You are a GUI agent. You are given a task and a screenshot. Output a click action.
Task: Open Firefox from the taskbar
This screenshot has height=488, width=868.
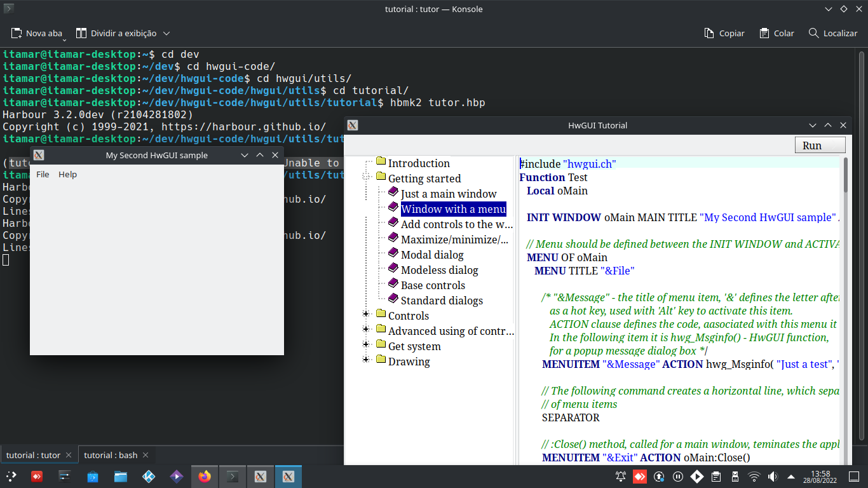coord(204,476)
